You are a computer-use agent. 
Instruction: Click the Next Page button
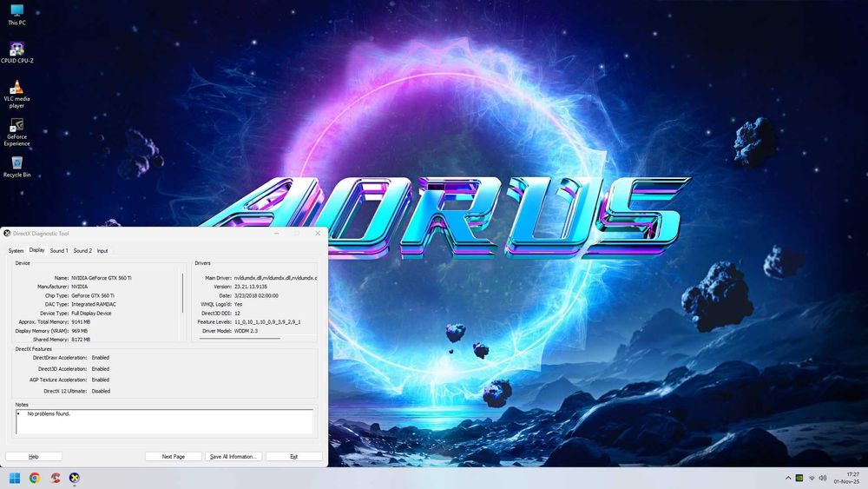pos(174,456)
